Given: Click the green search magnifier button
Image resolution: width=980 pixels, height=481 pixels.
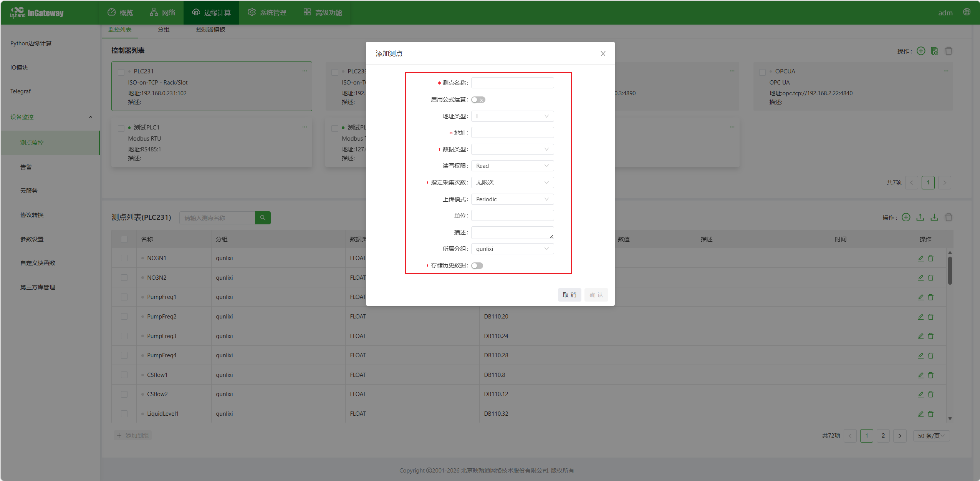Looking at the screenshot, I should coord(263,218).
